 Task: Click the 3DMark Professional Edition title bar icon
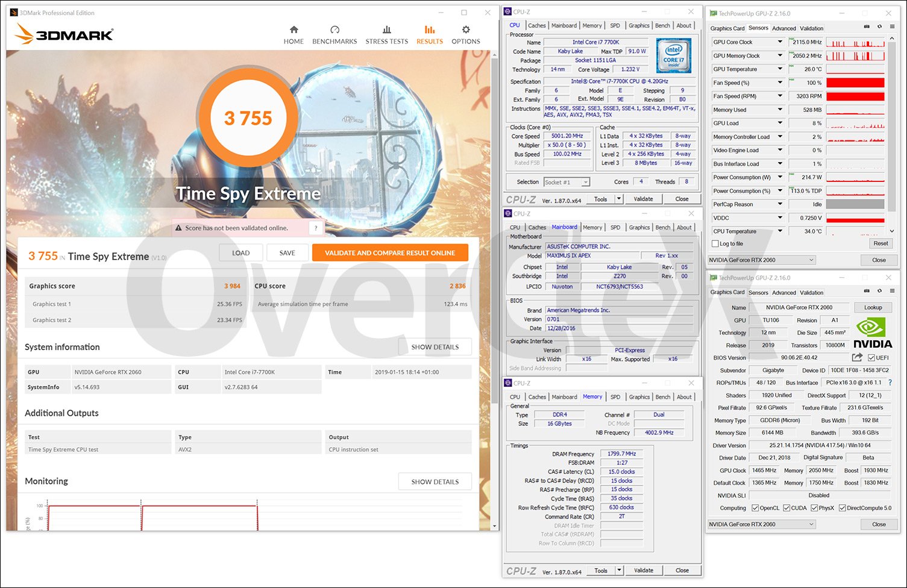[14, 13]
